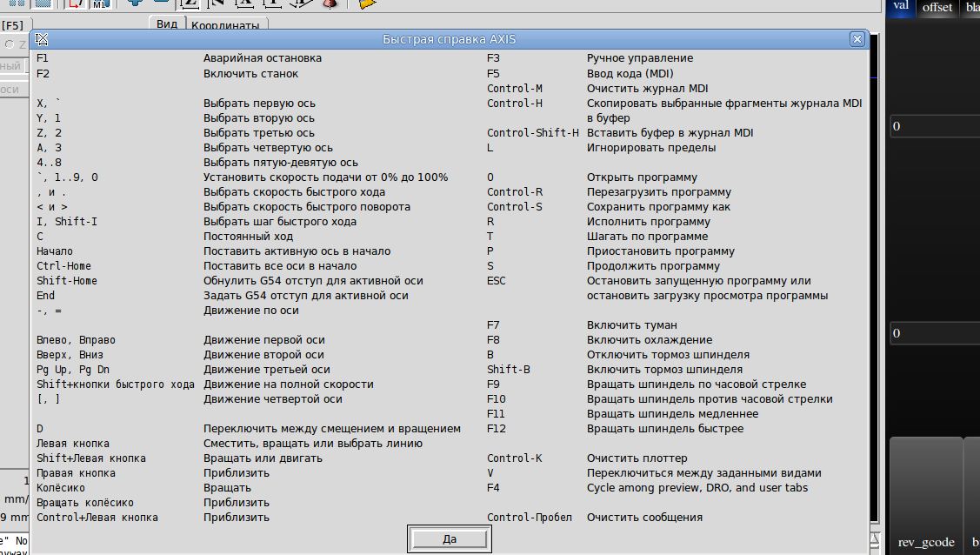Open the val tab in the right panel
Image resolution: width=980 pixels, height=555 pixels.
pos(900,7)
